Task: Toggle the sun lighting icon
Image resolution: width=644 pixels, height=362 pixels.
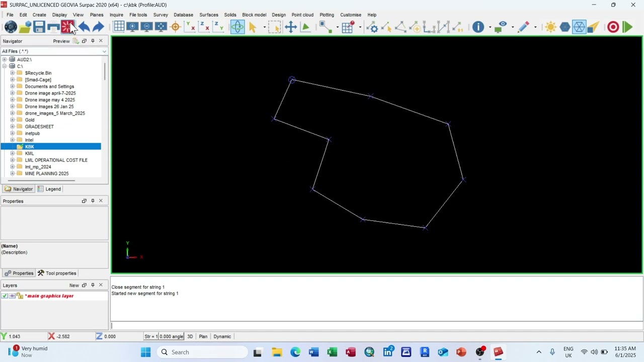Action: click(550, 27)
